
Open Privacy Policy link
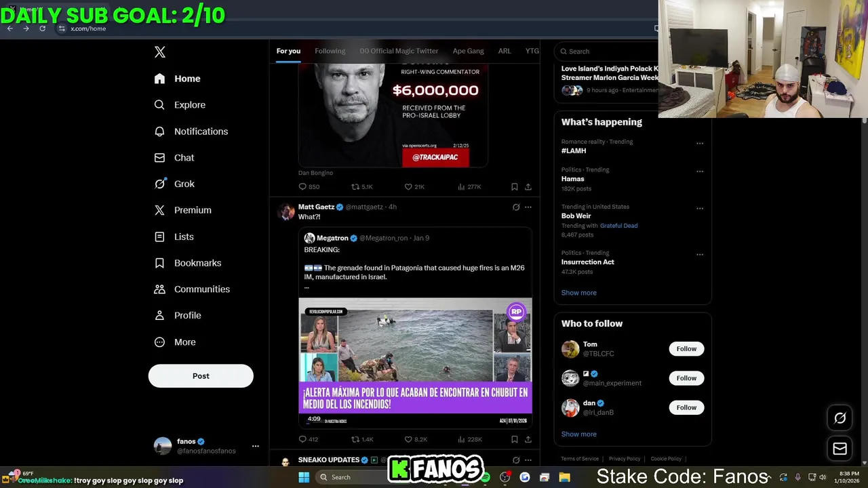[x=625, y=459]
